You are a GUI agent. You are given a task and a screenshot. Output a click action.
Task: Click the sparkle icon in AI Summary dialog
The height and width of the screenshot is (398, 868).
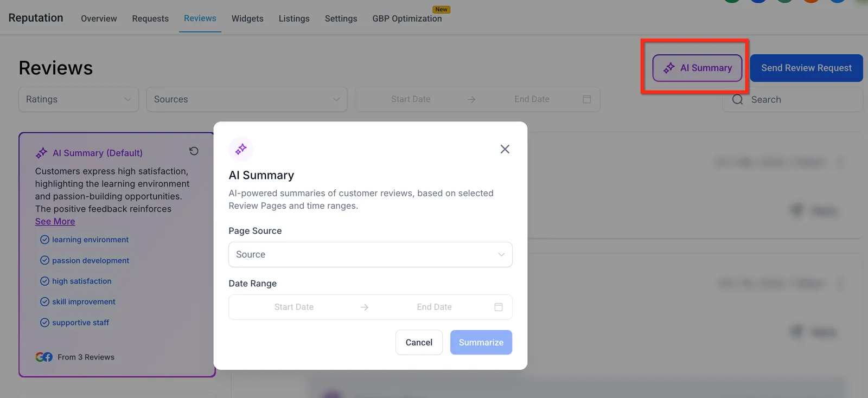coord(241,149)
